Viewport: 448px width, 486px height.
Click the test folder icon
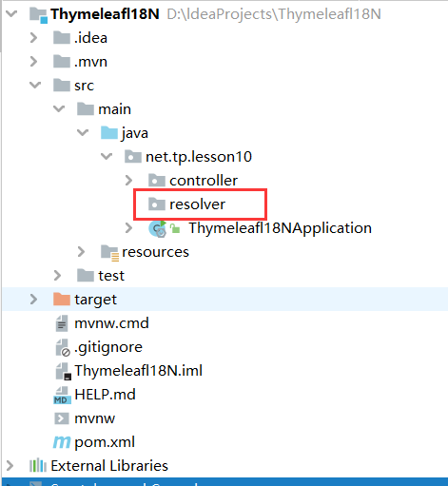point(86,276)
